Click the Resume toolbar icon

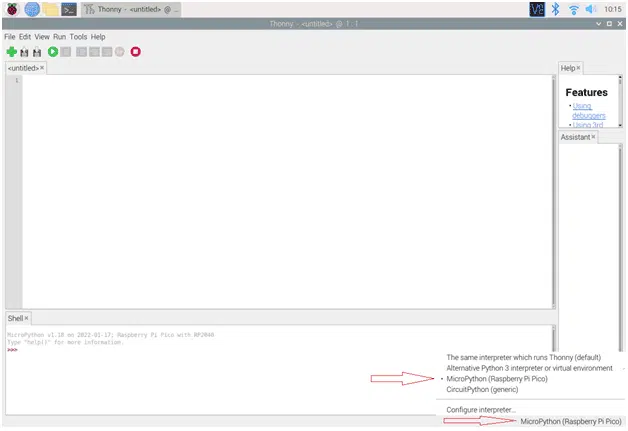pos(120,52)
